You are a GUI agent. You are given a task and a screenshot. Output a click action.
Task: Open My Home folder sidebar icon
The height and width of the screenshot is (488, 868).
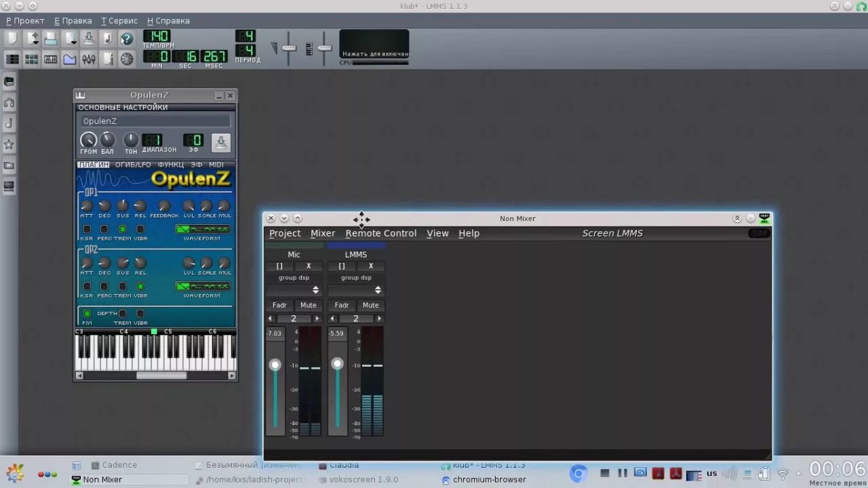tap(9, 165)
